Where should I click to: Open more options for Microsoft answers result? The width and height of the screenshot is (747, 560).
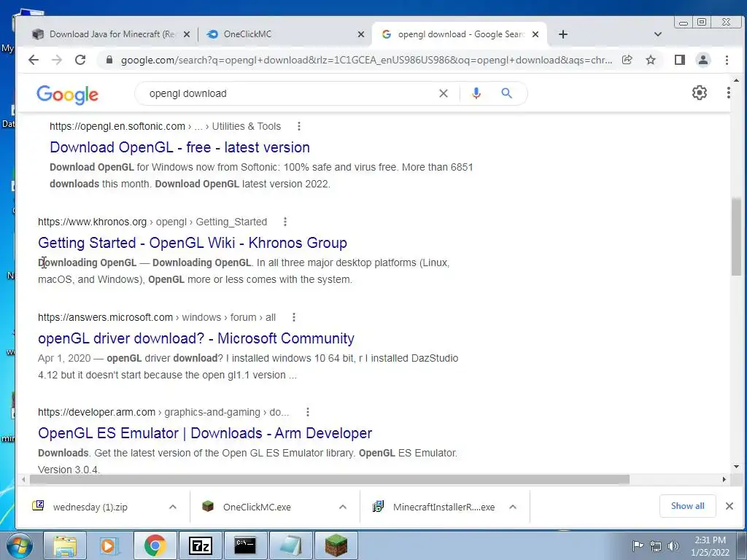294,317
